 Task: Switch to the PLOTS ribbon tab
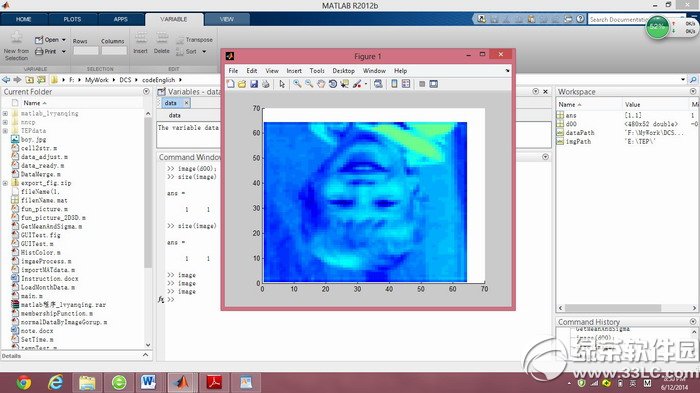pos(72,19)
